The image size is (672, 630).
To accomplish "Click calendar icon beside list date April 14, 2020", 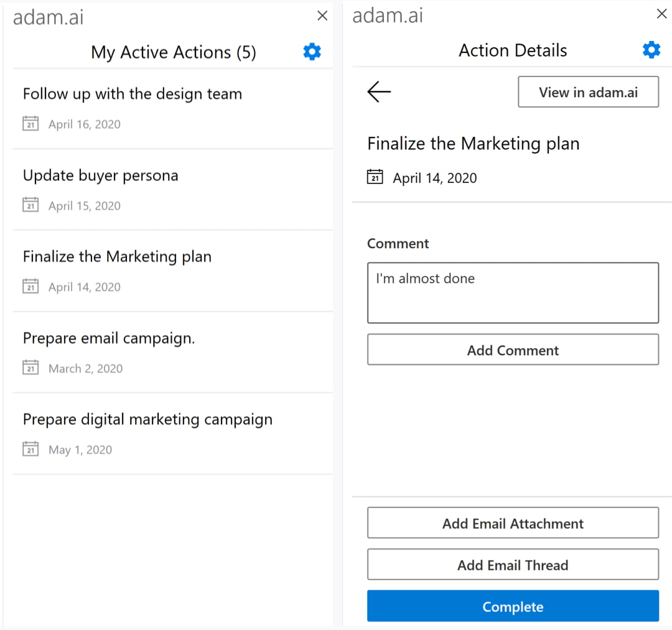I will (30, 286).
